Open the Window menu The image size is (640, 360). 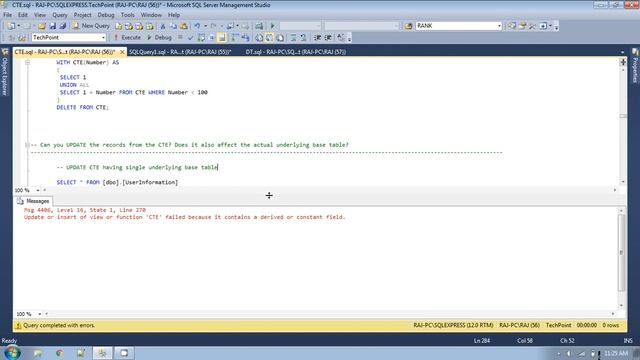click(151, 15)
